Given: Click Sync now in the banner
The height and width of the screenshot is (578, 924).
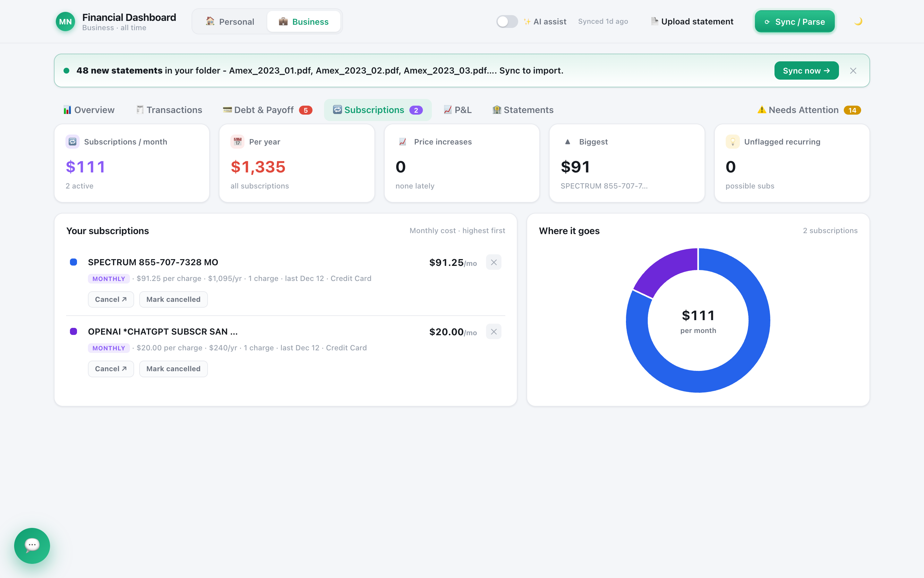Looking at the screenshot, I should pyautogui.click(x=806, y=71).
